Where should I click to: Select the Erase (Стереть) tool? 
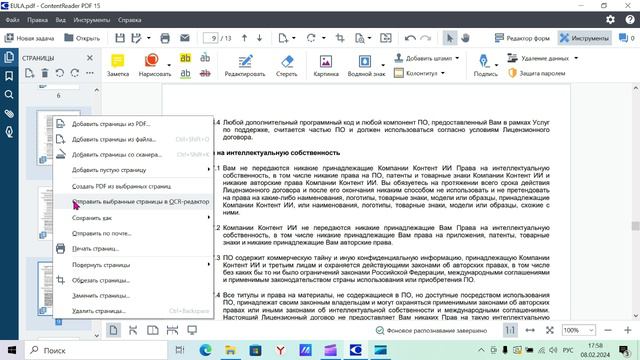coord(287,65)
